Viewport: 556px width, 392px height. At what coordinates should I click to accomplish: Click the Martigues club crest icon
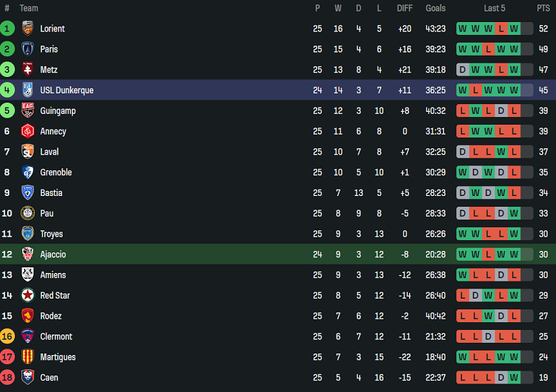tap(28, 357)
